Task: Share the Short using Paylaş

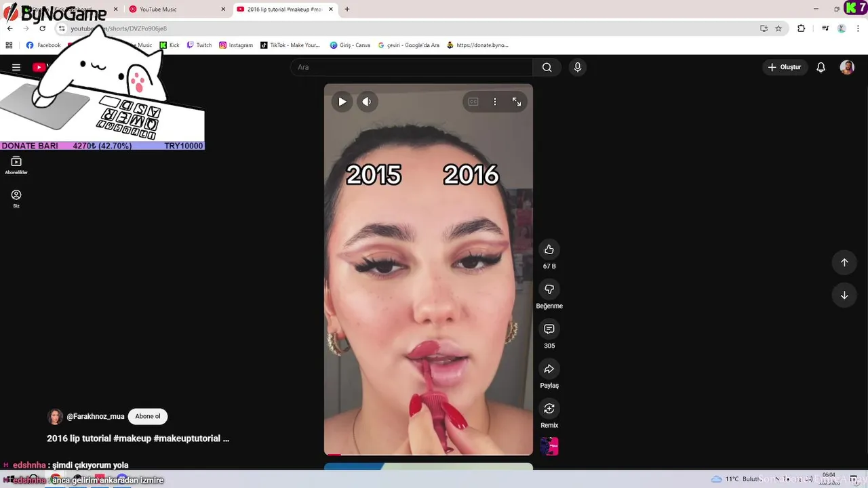Action: click(549, 369)
